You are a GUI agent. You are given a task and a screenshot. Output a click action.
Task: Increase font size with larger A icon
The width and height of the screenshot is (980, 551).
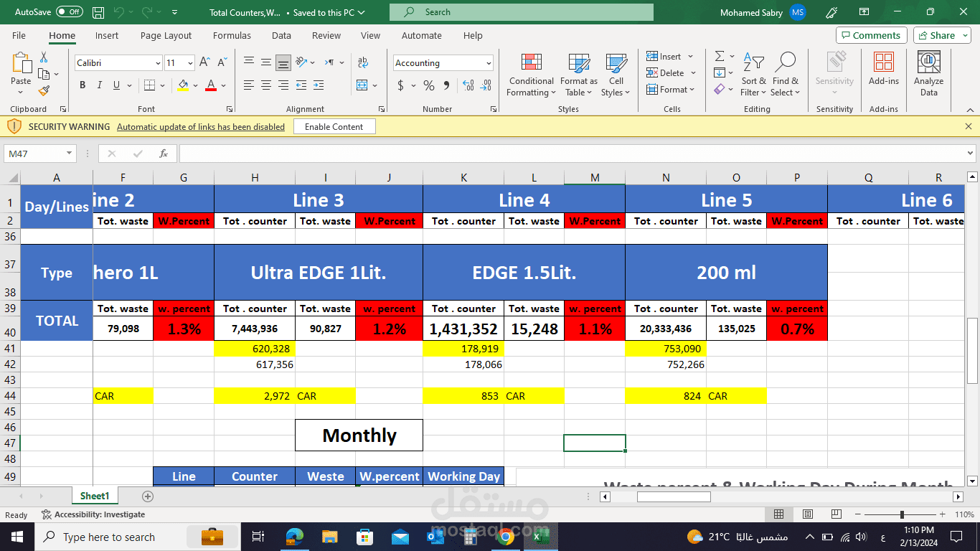coord(204,62)
